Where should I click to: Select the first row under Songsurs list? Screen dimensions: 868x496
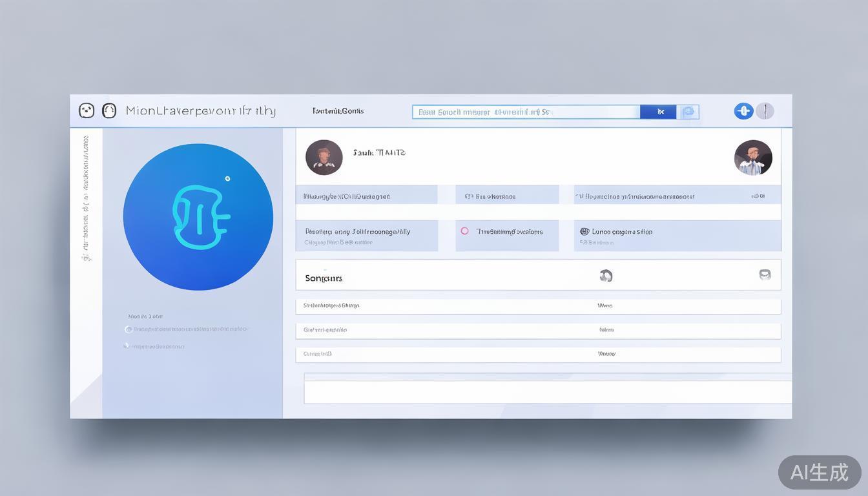pyautogui.click(x=538, y=305)
